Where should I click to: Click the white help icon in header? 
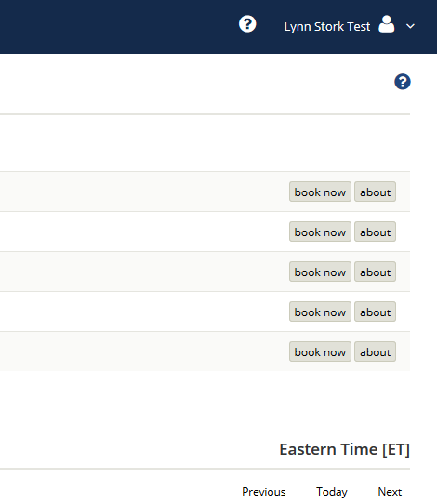(x=247, y=24)
